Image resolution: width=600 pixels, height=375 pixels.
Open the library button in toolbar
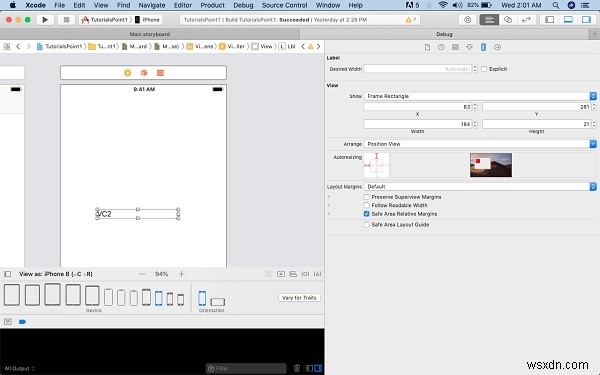click(x=467, y=20)
